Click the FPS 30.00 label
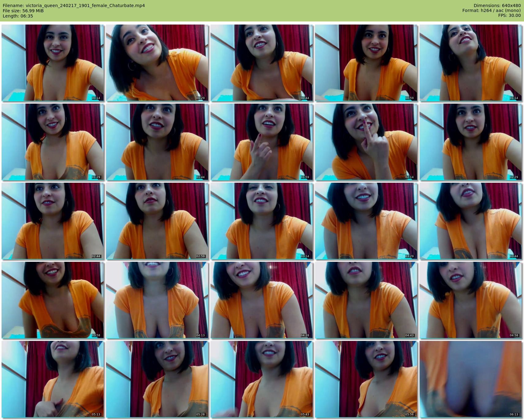Image resolution: width=524 pixels, height=420 pixels. (509, 15)
